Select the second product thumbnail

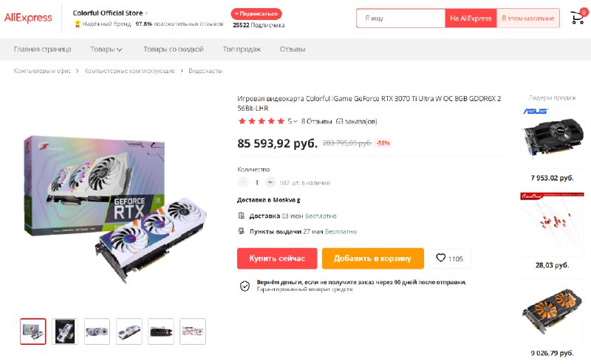65,332
